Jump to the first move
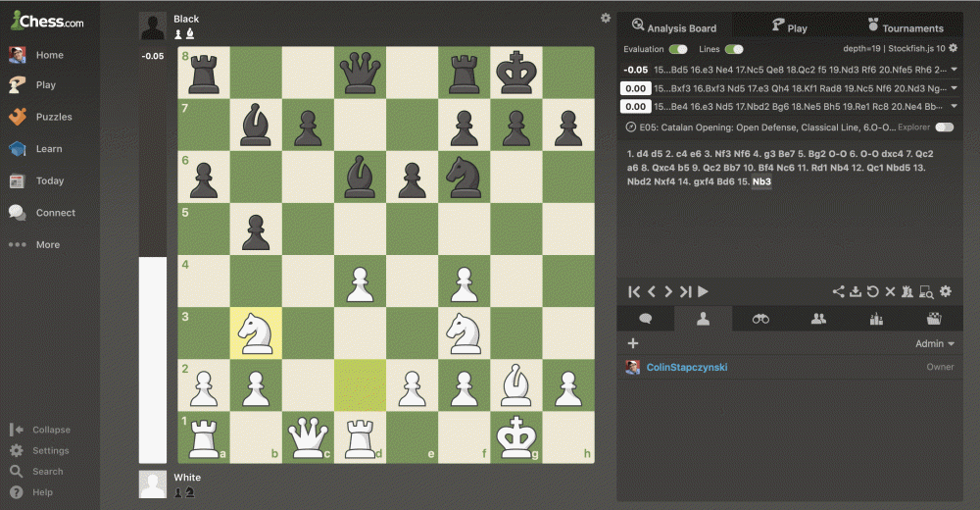 click(x=634, y=291)
